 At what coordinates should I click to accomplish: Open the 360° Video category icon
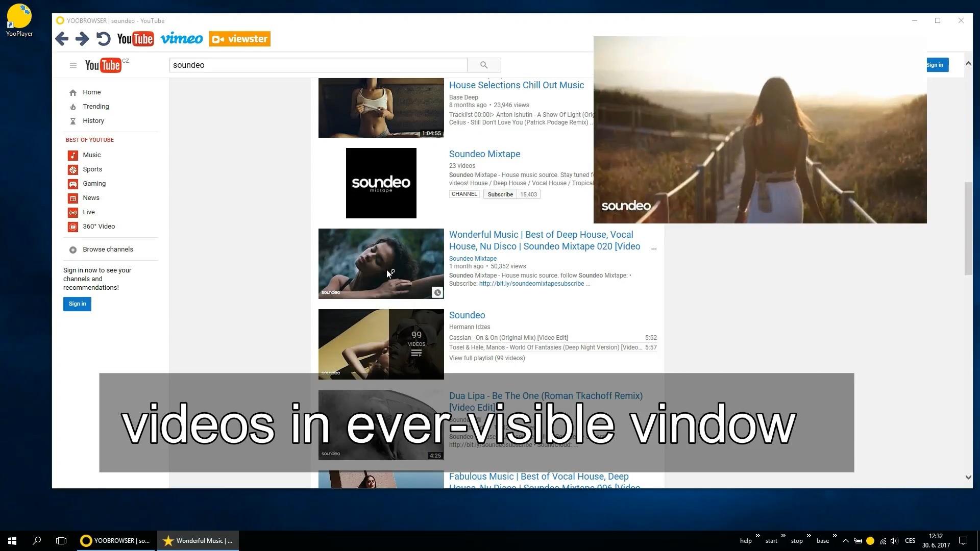tap(73, 227)
